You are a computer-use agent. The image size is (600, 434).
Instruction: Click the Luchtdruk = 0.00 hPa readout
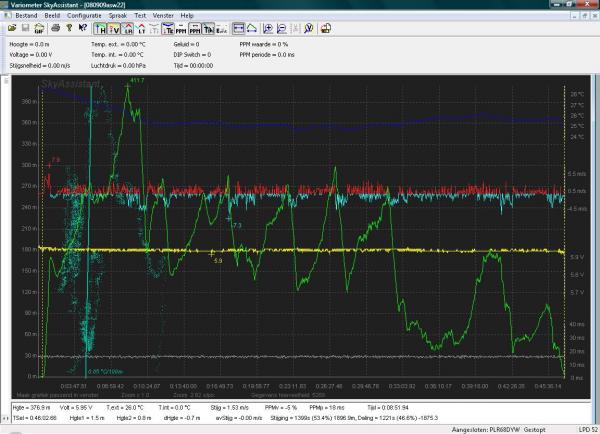coord(118,65)
